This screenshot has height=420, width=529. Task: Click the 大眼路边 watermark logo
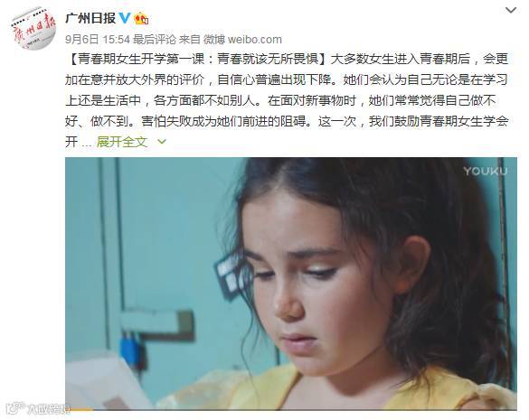tap(39, 408)
